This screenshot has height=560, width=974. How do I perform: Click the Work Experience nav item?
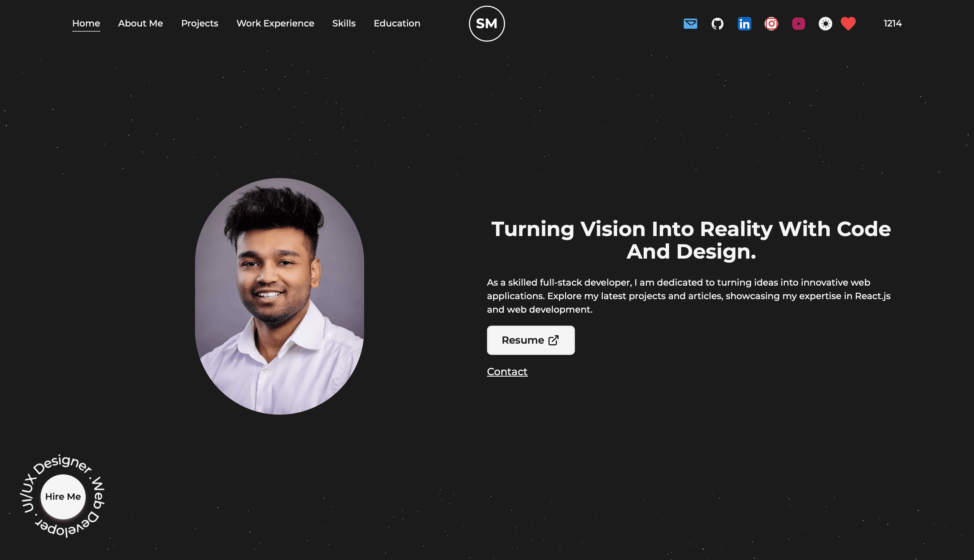click(x=275, y=23)
